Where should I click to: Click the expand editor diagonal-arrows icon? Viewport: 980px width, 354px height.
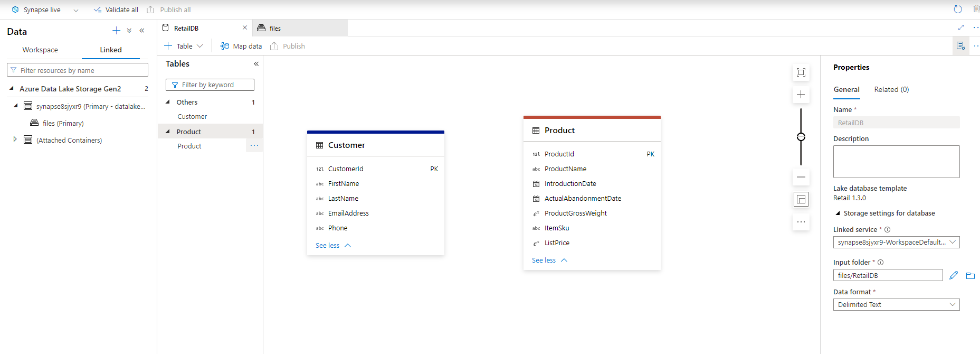tap(961, 27)
